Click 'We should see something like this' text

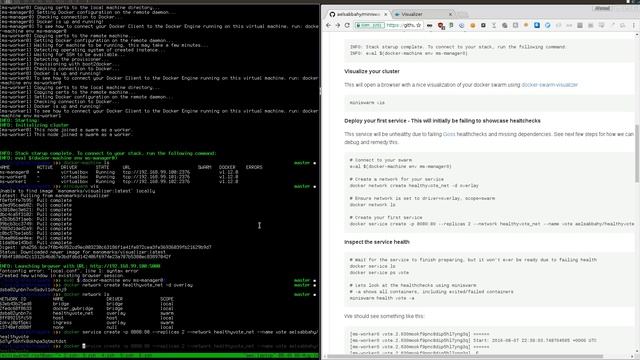(x=384, y=316)
